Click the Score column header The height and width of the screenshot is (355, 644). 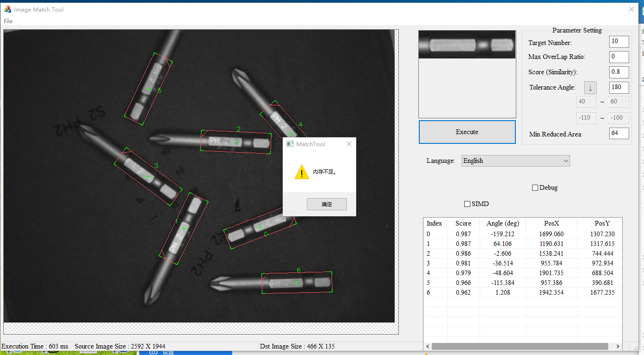point(463,224)
